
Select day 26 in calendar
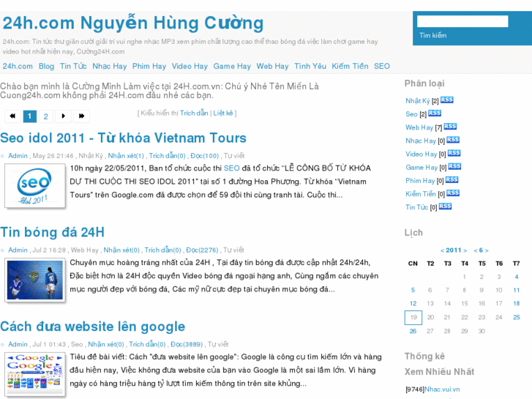(413, 331)
